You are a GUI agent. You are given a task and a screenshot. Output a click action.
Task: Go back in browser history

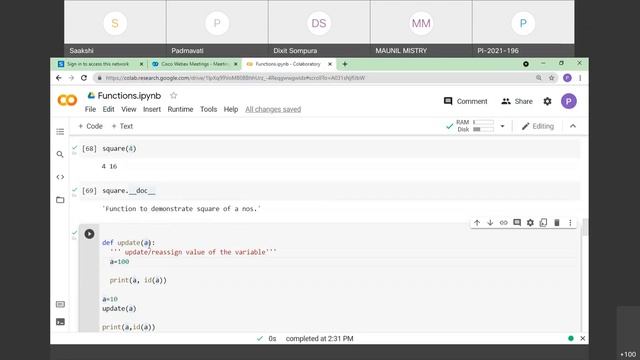tap(59, 78)
